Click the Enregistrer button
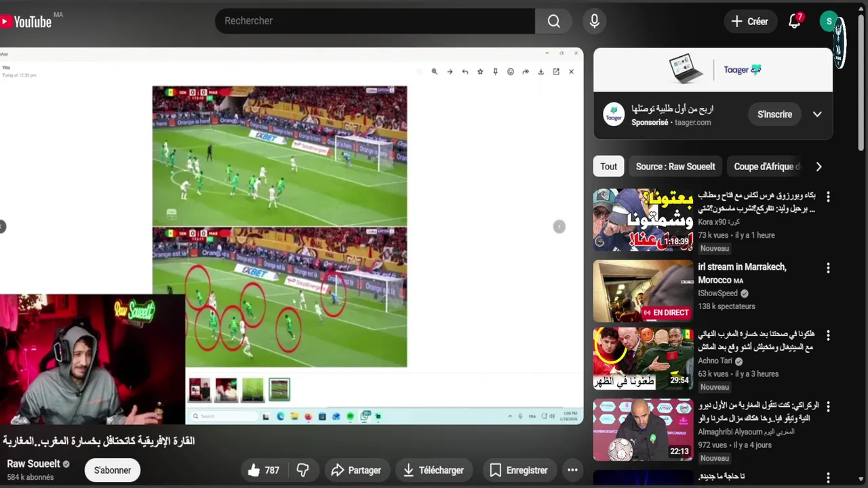 (519, 470)
